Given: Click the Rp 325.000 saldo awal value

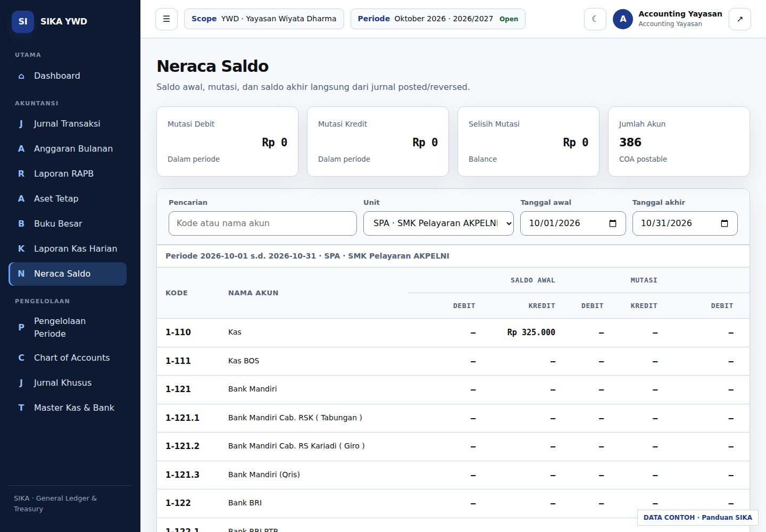Looking at the screenshot, I should click(x=531, y=332).
